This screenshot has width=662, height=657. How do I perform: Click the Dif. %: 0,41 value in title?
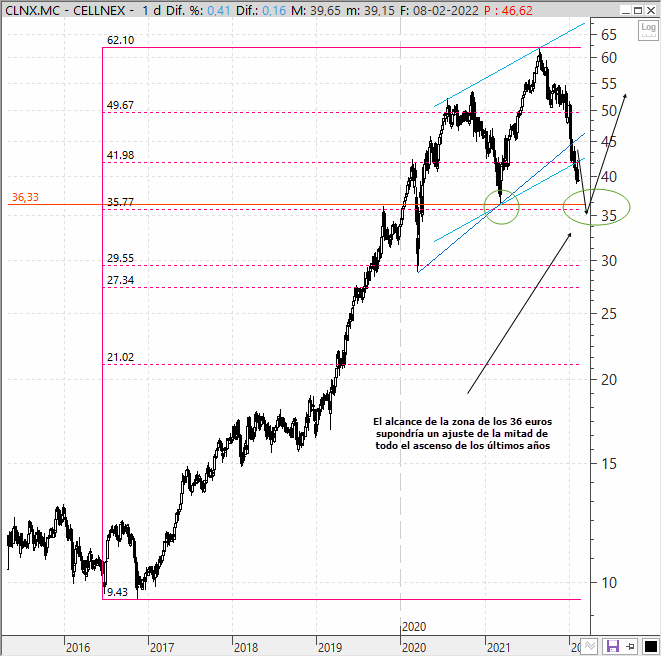[x=198, y=10]
